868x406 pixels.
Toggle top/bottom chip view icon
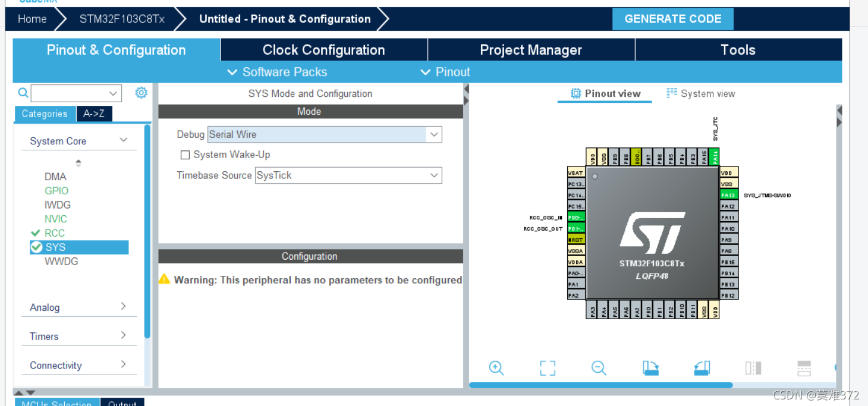(x=753, y=368)
